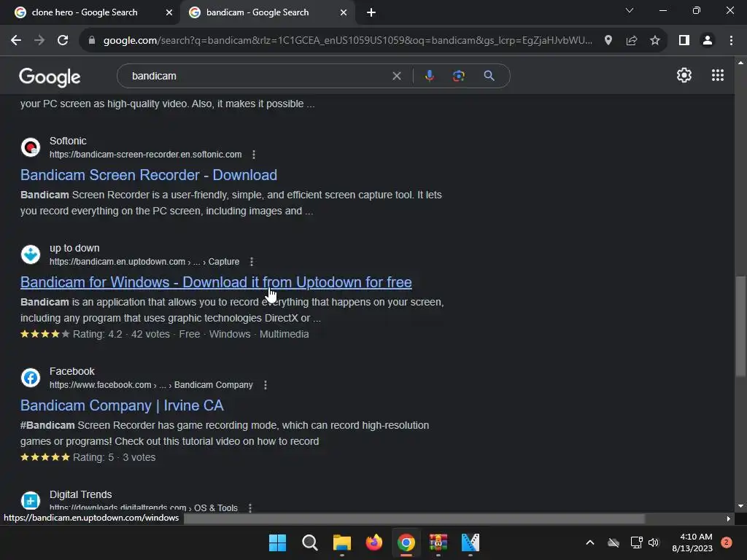
Task: Open Bandicam for Windows Uptodown link
Action: pyautogui.click(x=216, y=282)
